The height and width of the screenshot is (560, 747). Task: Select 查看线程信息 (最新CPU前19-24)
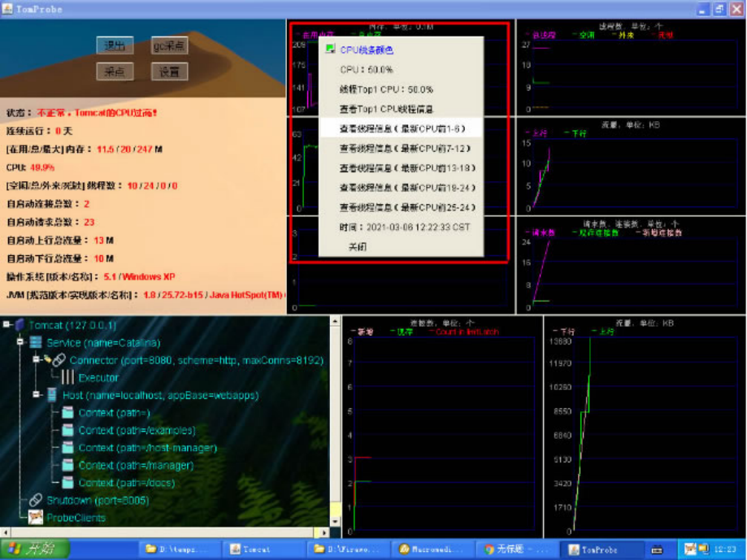pos(401,188)
